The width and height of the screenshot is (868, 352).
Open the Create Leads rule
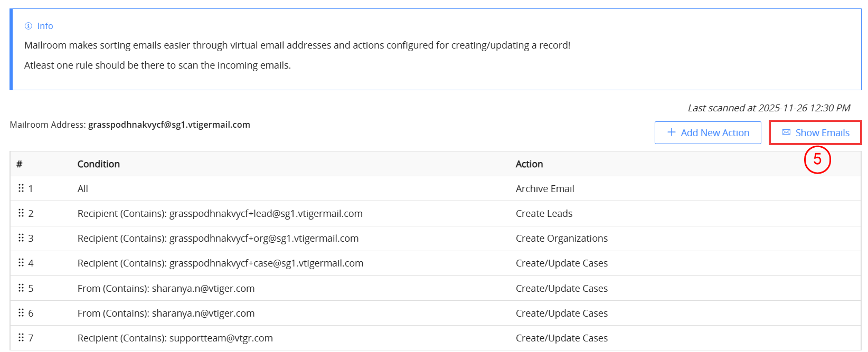[x=544, y=213]
